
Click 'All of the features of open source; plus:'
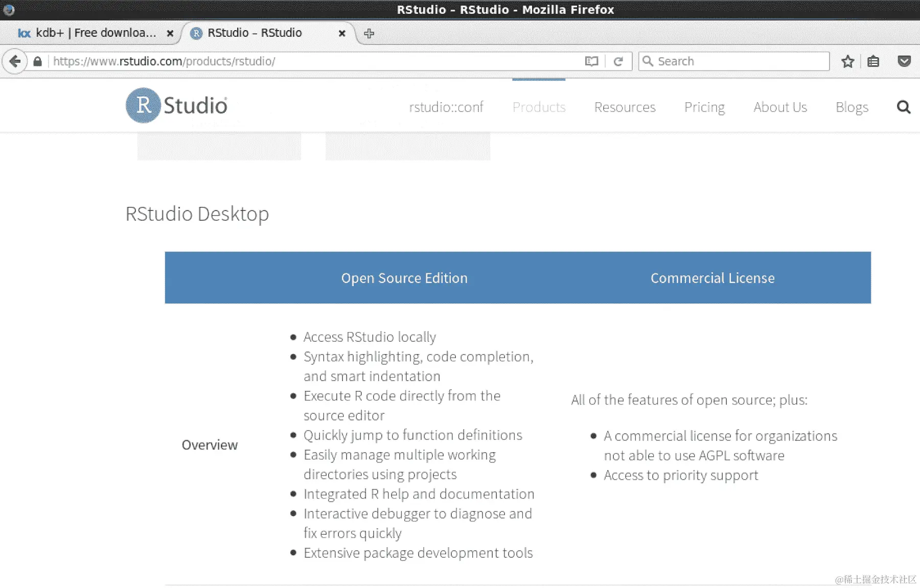point(689,400)
